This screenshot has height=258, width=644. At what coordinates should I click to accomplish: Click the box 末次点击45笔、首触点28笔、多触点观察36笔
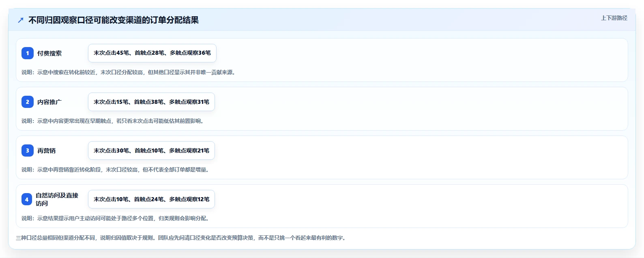[x=152, y=53]
